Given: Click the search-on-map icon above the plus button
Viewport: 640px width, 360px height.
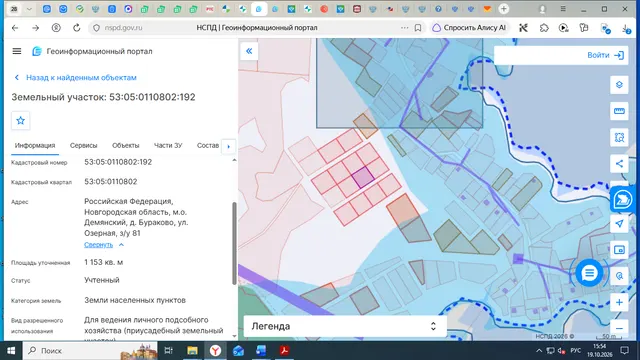Looking at the screenshot, I should (x=619, y=276).
